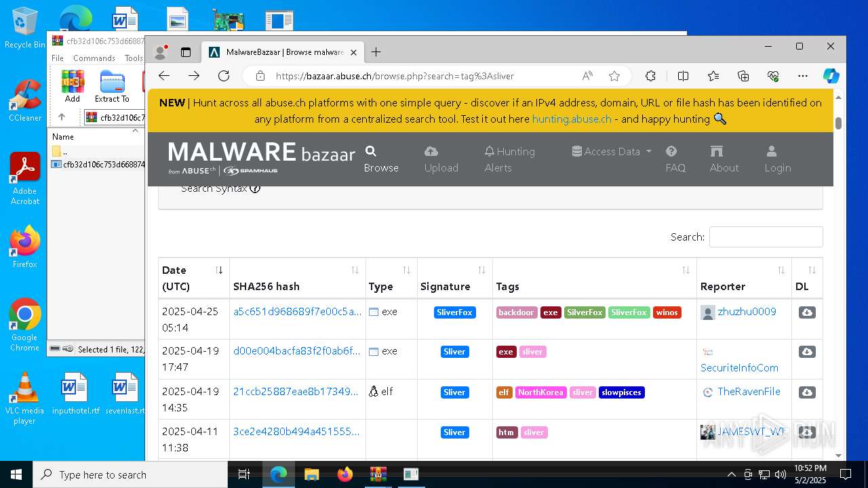Open reporter SecuriteInfoCom profile
868x488 pixels.
[x=739, y=368]
